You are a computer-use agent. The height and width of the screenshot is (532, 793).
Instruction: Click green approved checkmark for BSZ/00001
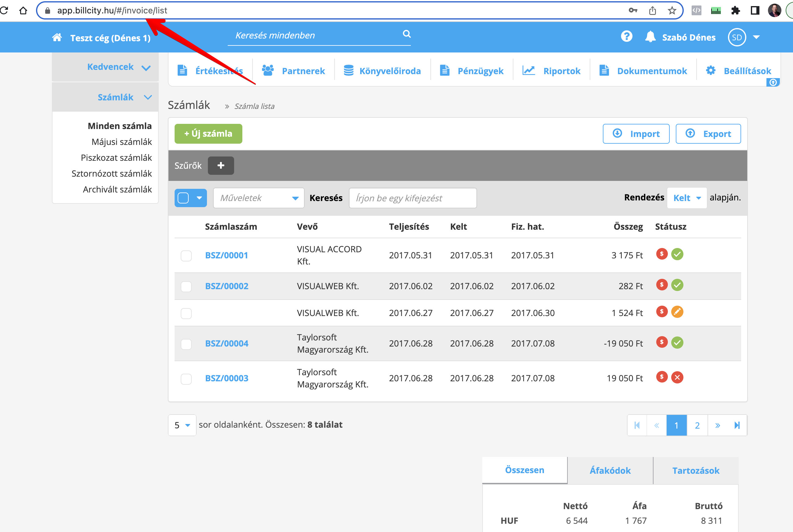pyautogui.click(x=677, y=254)
